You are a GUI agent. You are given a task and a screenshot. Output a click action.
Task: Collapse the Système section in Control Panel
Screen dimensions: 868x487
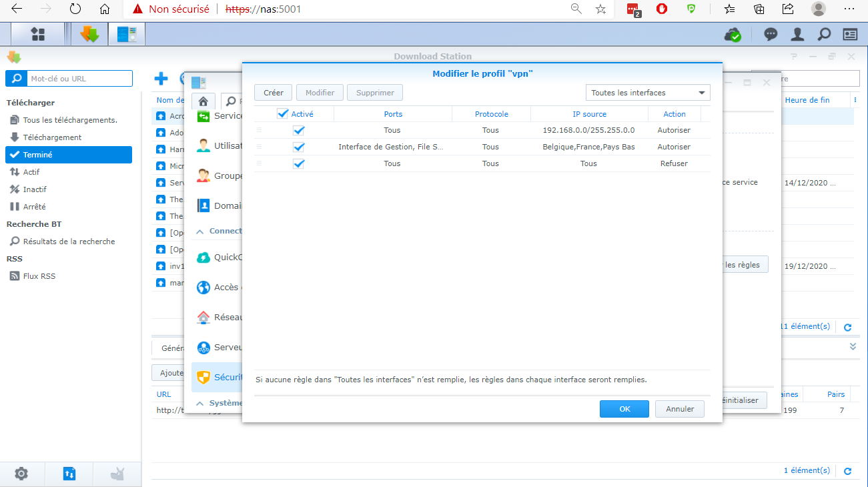click(199, 404)
